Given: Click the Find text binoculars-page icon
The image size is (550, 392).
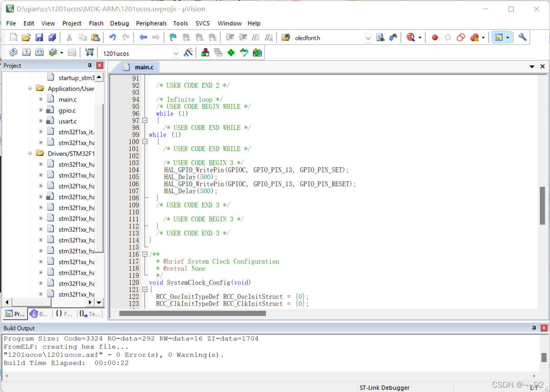Looking at the screenshot, I should point(380,38).
